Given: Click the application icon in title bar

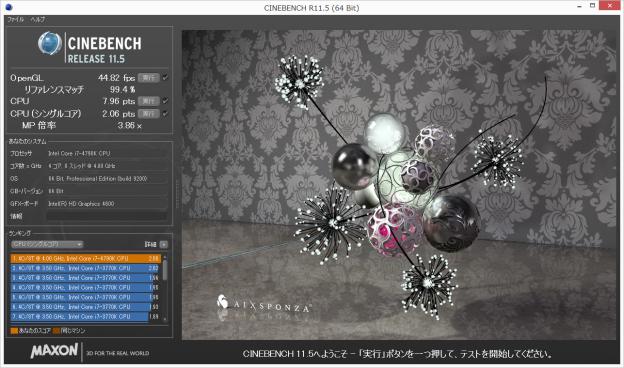Looking at the screenshot, I should click(9, 7).
